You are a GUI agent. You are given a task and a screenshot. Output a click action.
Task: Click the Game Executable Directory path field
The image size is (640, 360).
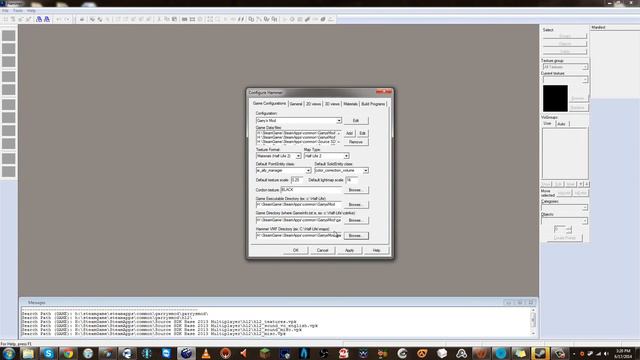[x=299, y=204]
